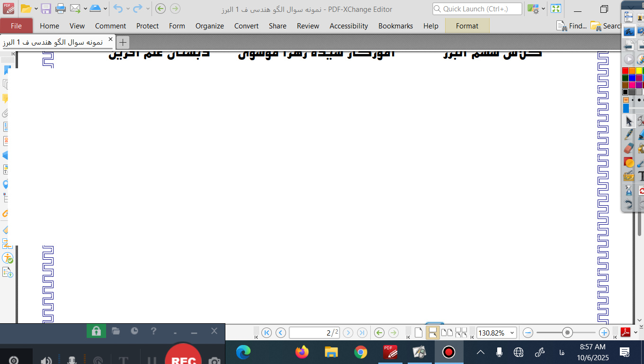Viewport: 644px width, 364px height.
Task: Open the zoom level 130.82% dropdown
Action: (511, 333)
